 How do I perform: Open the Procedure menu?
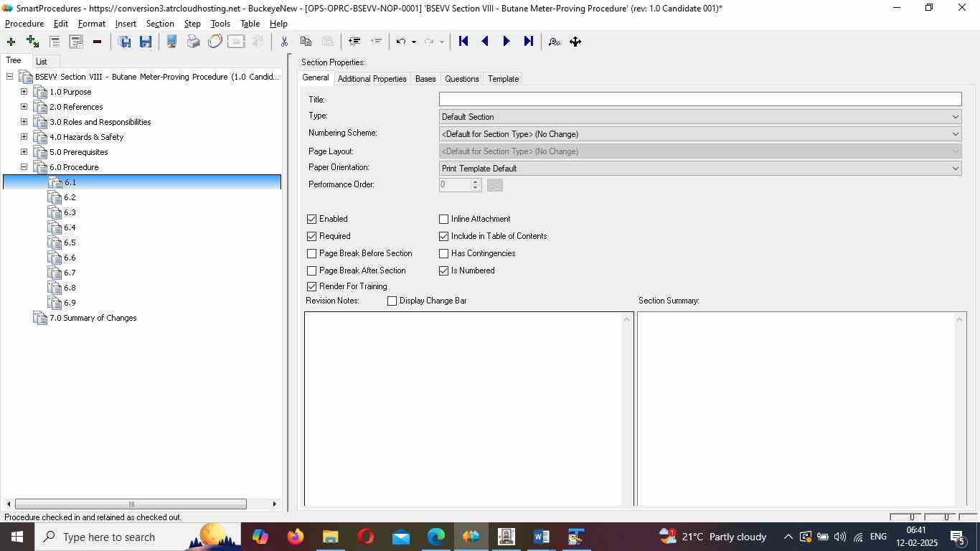[24, 24]
